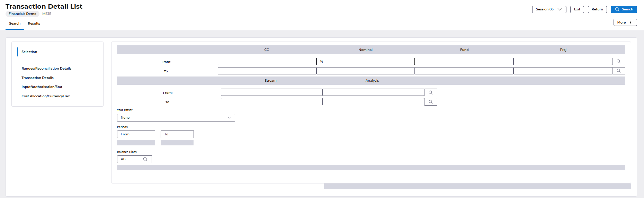Click the Stream From input field
Screen dimensions: 644x198
pyautogui.click(x=271, y=92)
